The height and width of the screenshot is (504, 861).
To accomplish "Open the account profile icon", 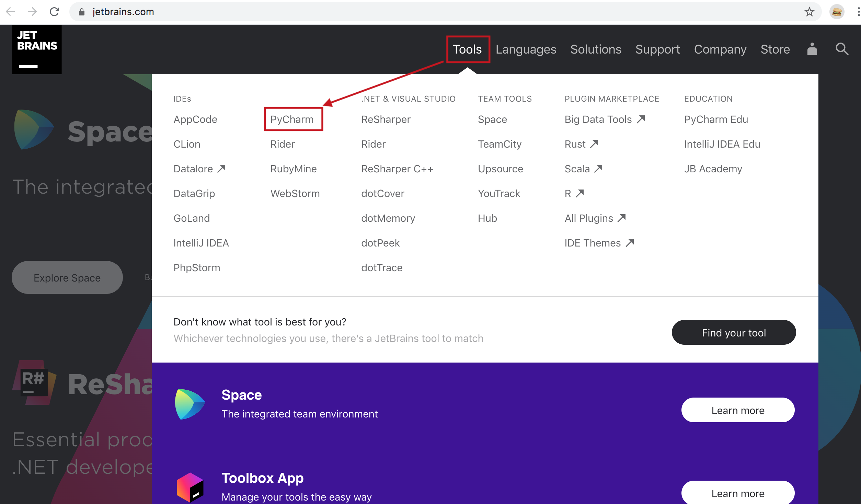I will pyautogui.click(x=812, y=49).
